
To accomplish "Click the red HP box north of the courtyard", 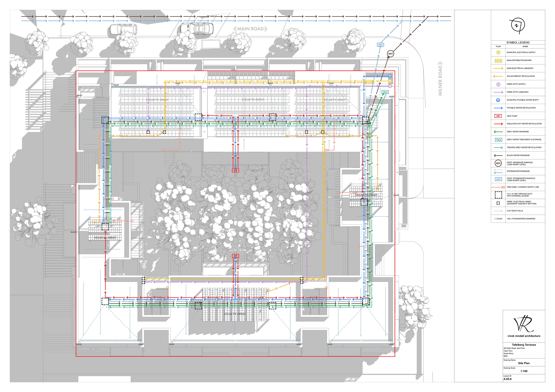I will click(x=235, y=171).
